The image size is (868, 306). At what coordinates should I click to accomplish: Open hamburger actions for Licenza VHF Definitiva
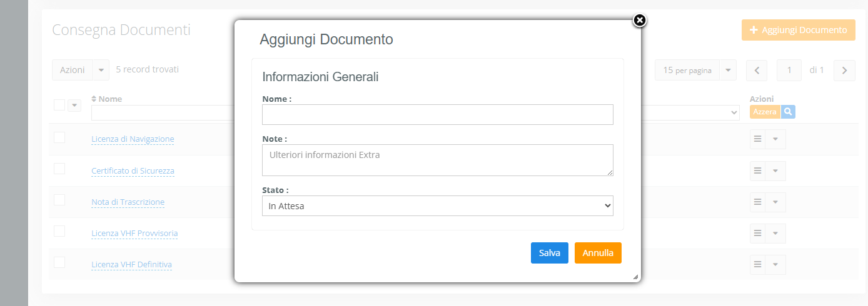coord(757,264)
